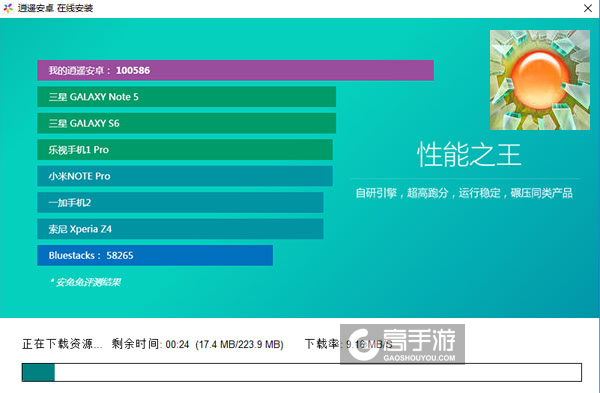Click the 自研引擎 description line
The height and width of the screenshot is (393, 600).
[464, 193]
